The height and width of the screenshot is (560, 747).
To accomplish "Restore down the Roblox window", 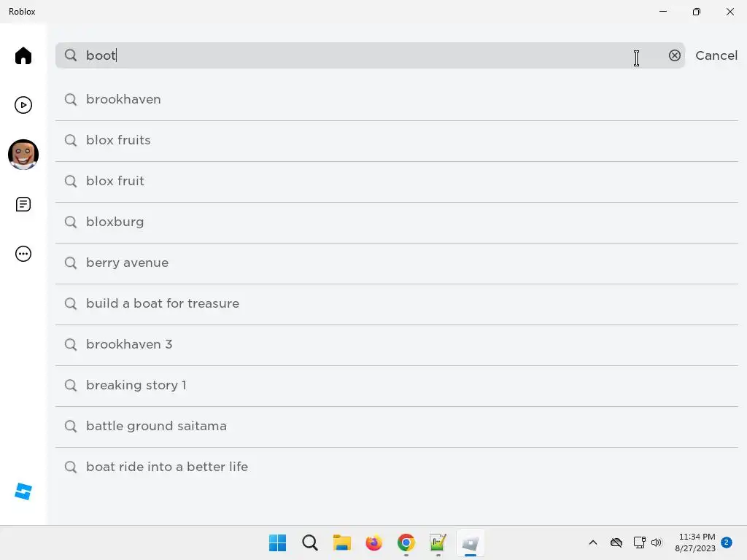I will (x=696, y=12).
